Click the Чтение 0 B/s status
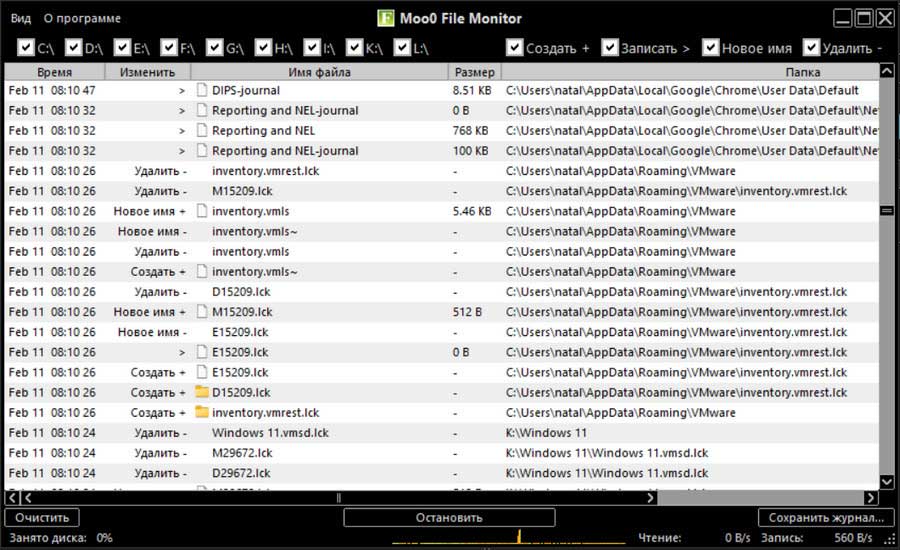This screenshot has height=550, width=900. (695, 538)
